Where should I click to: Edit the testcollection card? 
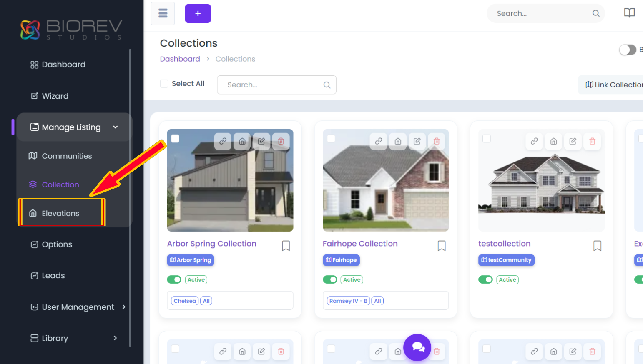pyautogui.click(x=573, y=141)
